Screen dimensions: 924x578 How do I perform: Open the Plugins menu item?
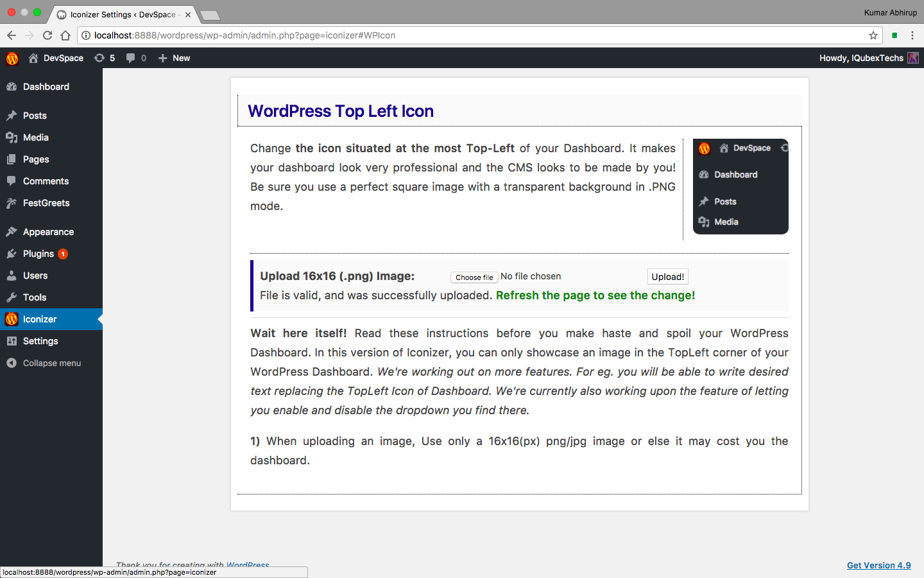click(x=51, y=254)
